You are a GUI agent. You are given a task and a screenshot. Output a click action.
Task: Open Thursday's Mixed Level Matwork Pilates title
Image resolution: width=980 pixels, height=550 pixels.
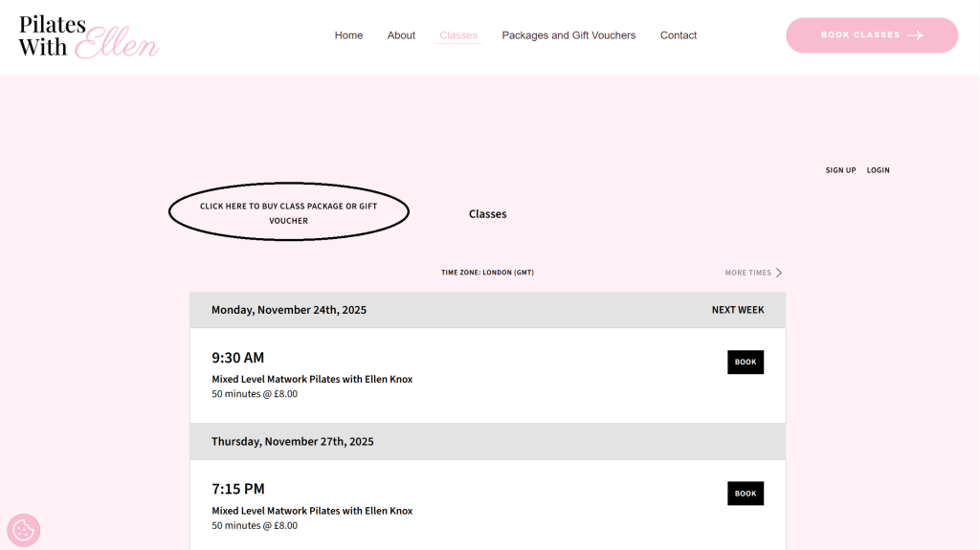point(312,511)
